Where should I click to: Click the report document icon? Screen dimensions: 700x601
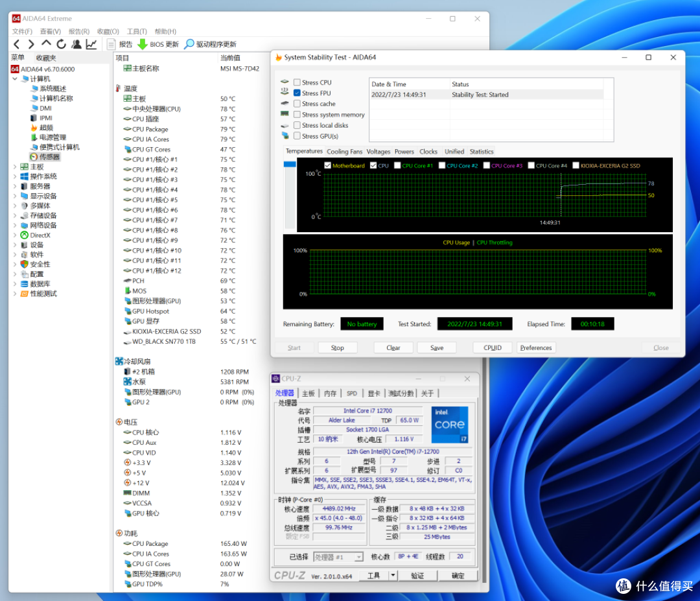(x=111, y=44)
